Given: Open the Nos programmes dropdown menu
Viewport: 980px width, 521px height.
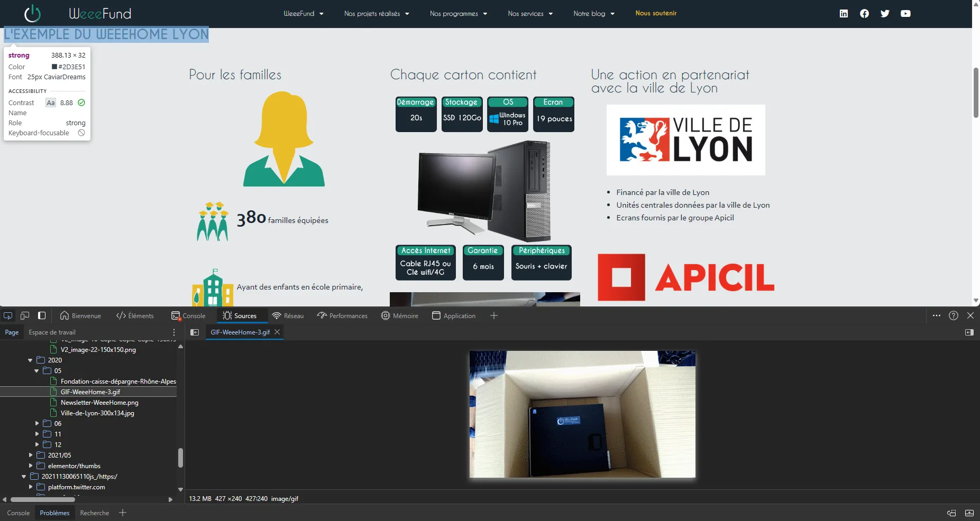Looking at the screenshot, I should (458, 14).
